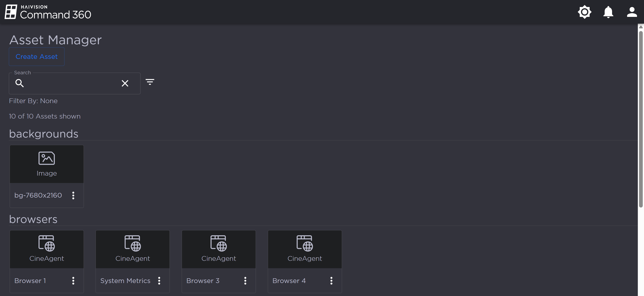Toggle the light/dark theme icon
644x296 pixels.
[584, 12]
